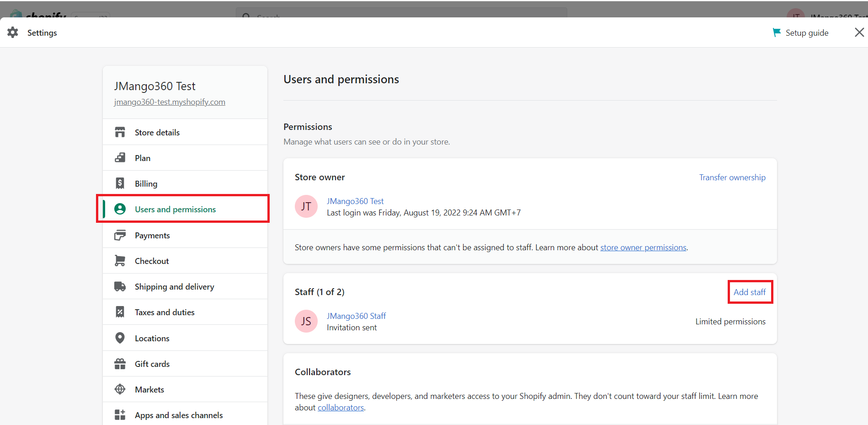Click the Shipping and delivery truck icon
868x425 pixels.
coord(120,286)
